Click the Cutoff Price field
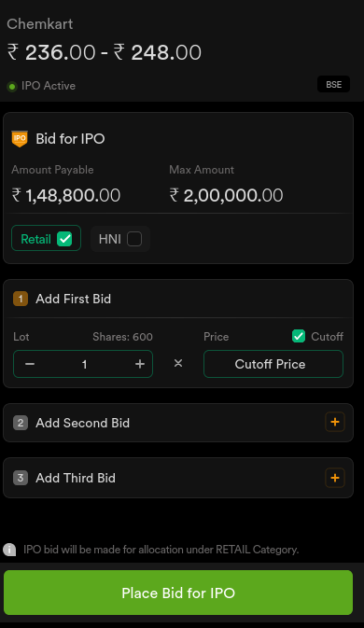 pos(273,364)
